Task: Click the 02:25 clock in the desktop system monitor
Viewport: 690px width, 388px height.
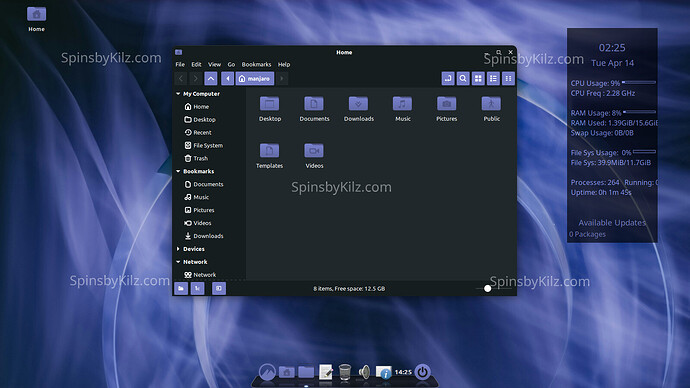Action: click(x=612, y=48)
